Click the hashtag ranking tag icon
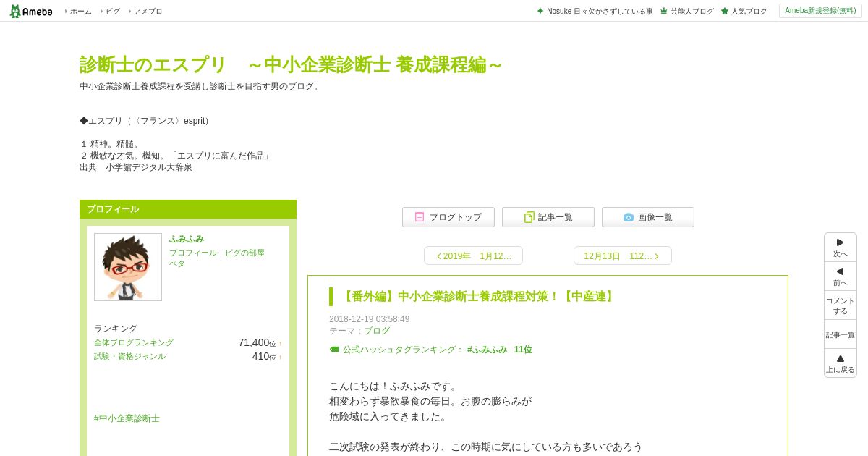This screenshot has width=868, height=456. (334, 350)
